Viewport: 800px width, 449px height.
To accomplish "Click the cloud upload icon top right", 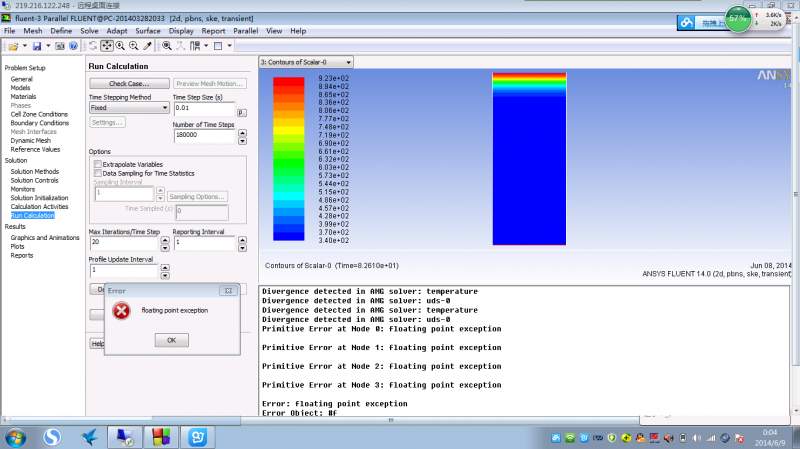I will (x=687, y=22).
